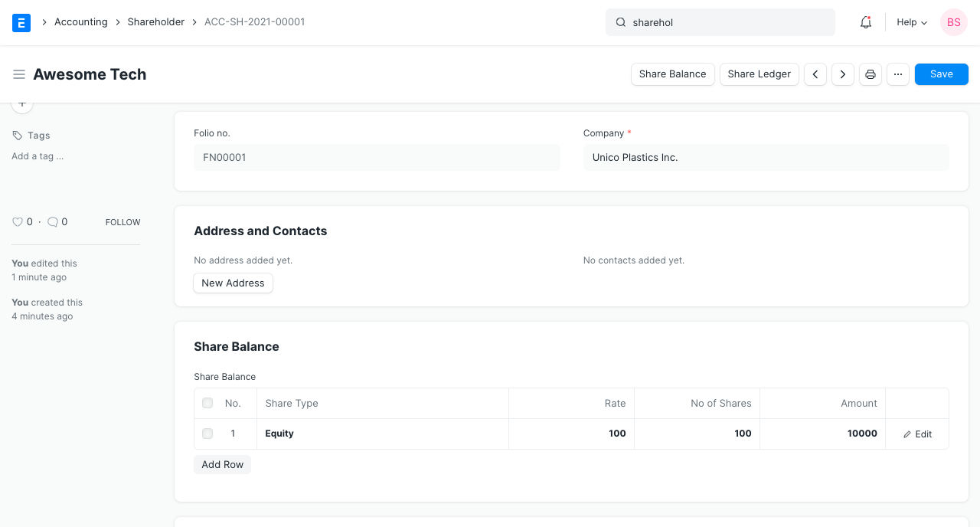The width and height of the screenshot is (980, 527).
Task: Select all rows checkbox in Share Balance header
Action: (x=207, y=403)
